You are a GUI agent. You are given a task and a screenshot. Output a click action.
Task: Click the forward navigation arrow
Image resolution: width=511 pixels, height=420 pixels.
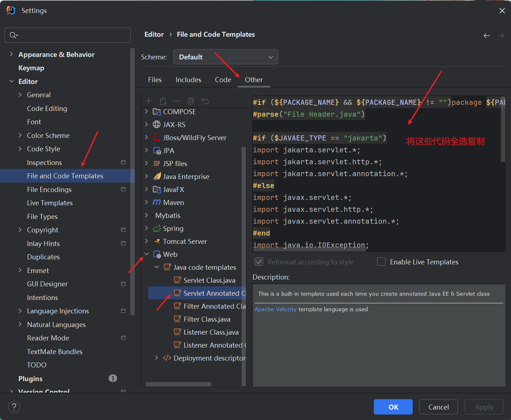[x=501, y=35]
